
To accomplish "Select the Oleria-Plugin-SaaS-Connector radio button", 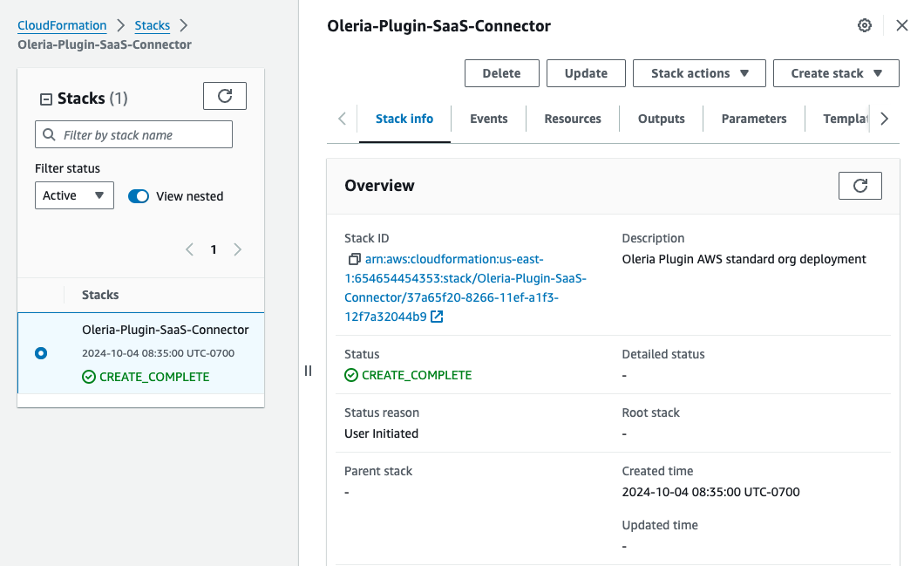I will coord(41,353).
